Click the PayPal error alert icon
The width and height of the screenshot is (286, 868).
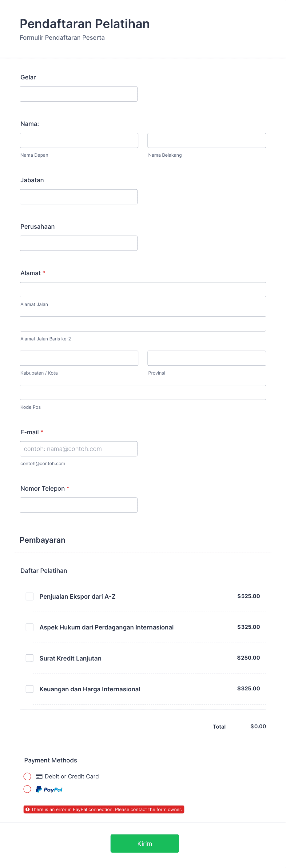[28, 810]
